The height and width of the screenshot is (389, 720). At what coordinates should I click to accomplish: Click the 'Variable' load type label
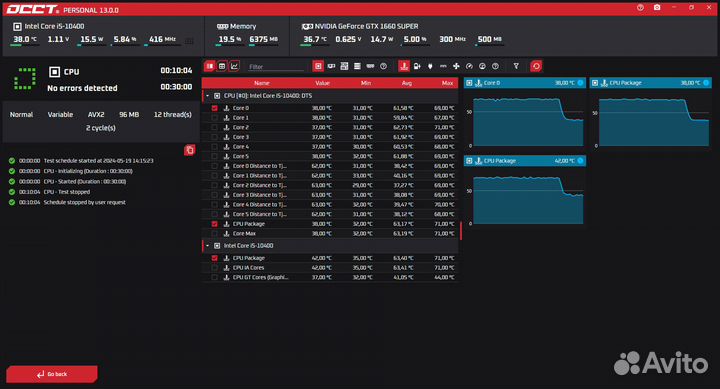[x=60, y=114]
